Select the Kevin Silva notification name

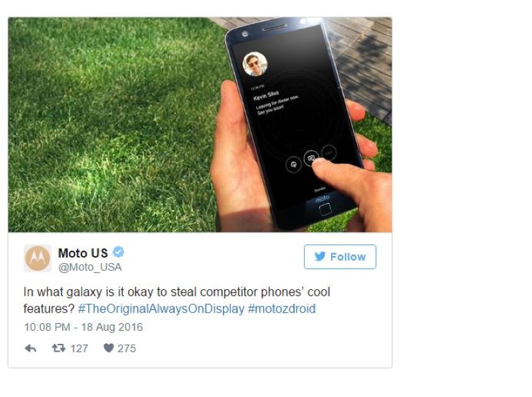(x=266, y=95)
